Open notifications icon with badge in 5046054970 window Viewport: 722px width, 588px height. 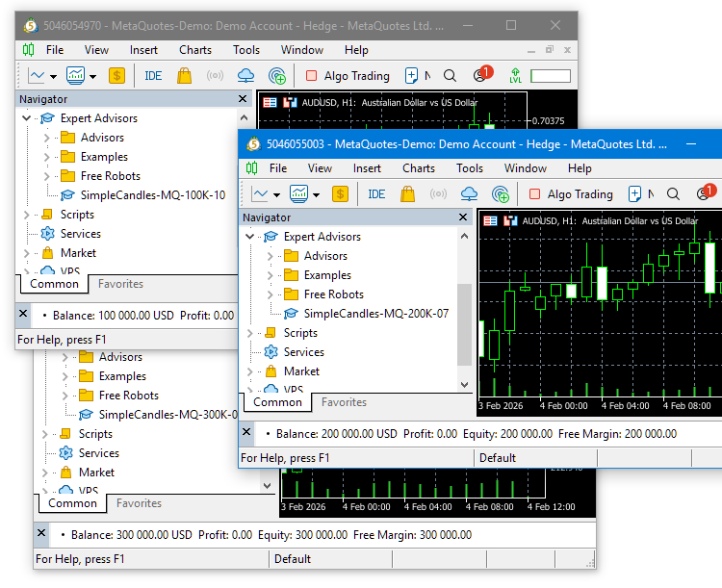point(482,74)
